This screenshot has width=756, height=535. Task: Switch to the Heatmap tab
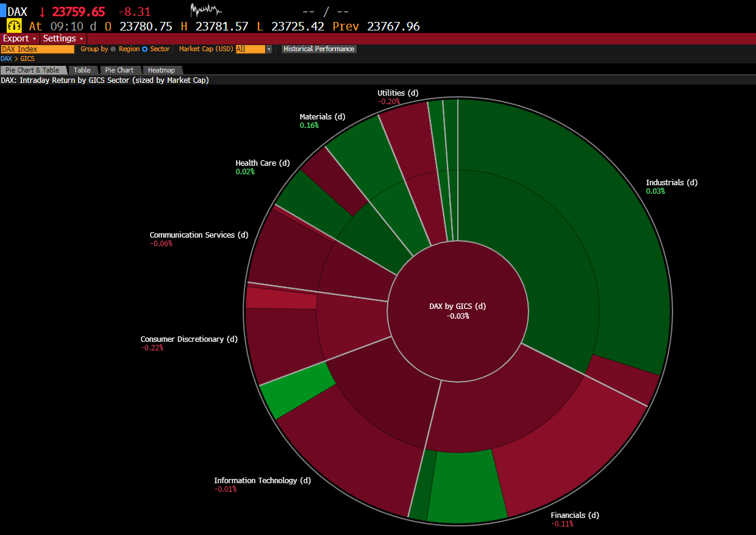click(161, 70)
